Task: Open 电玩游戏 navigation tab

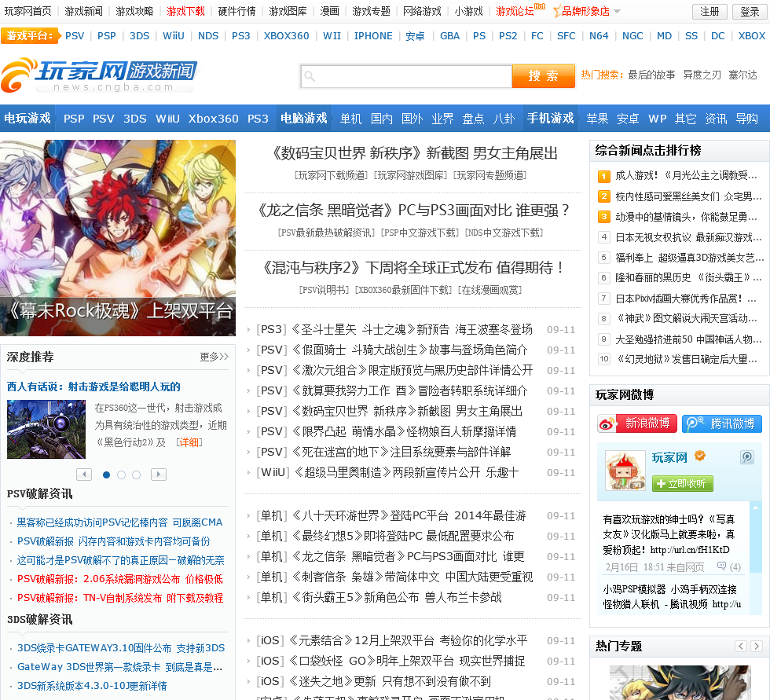Action: [27, 119]
